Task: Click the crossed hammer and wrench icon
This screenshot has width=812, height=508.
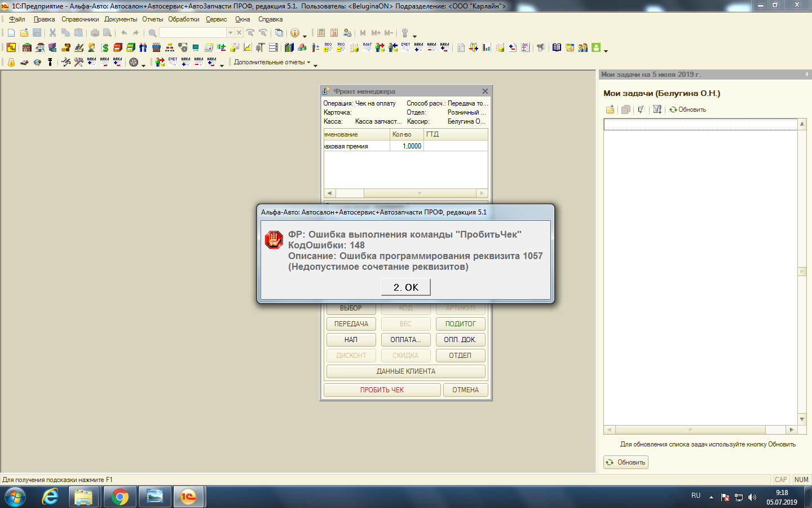Action: point(78,62)
